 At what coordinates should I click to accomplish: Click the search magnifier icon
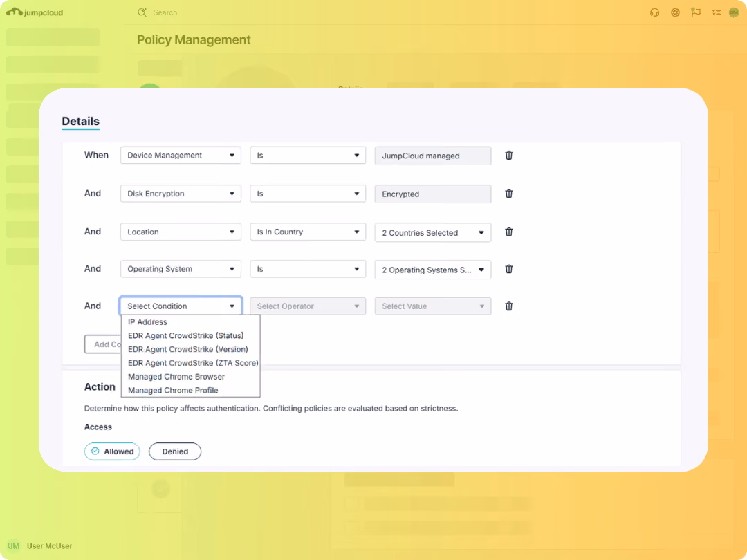(142, 12)
